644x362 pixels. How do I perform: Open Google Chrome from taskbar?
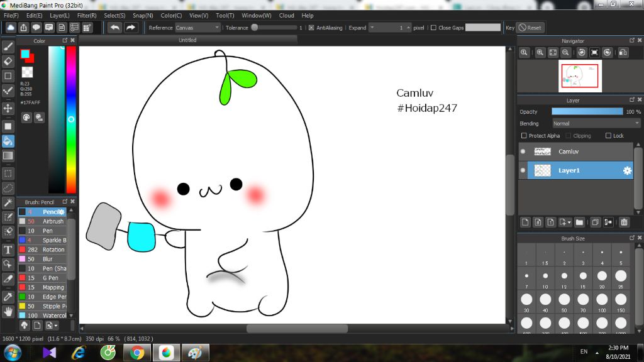(x=136, y=353)
